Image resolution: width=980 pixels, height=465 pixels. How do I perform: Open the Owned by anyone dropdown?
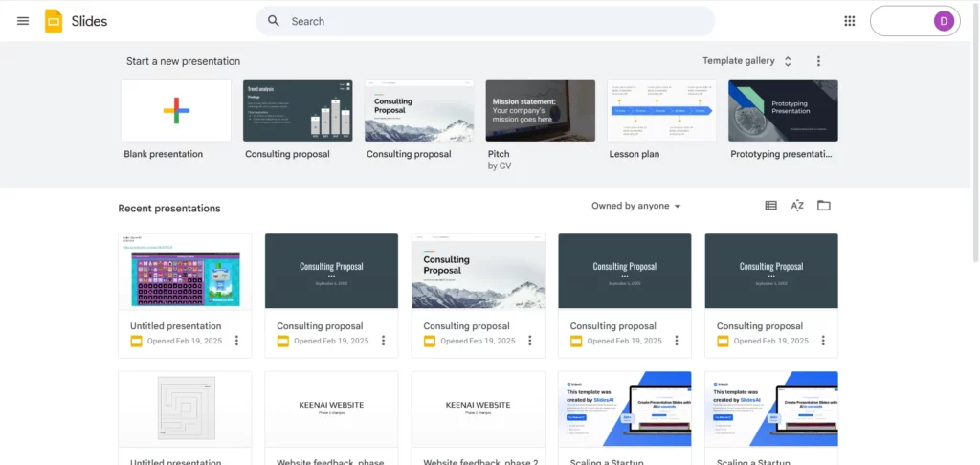click(636, 207)
